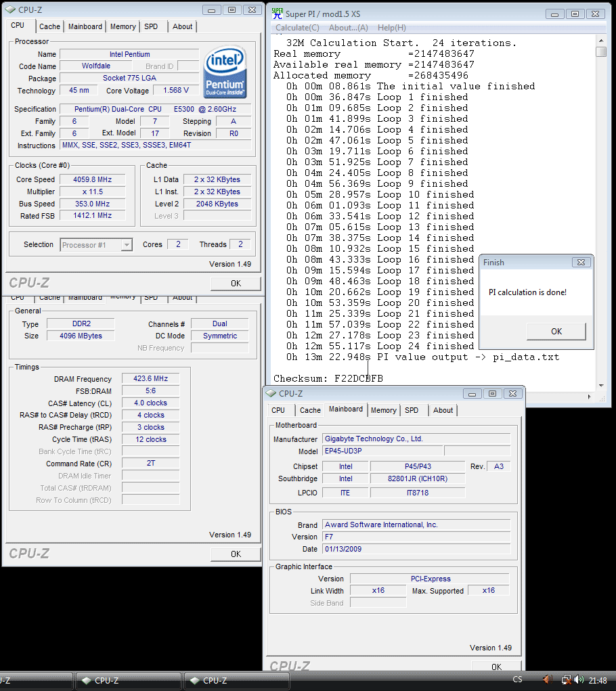The width and height of the screenshot is (616, 691).
Task: Click the Code Name value Wolfdale
Action: pyautogui.click(x=96, y=66)
